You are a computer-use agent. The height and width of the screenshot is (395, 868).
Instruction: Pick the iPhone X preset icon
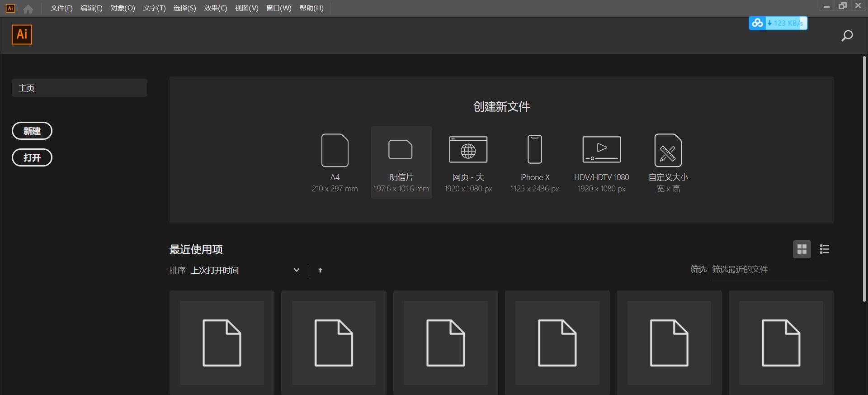point(535,150)
